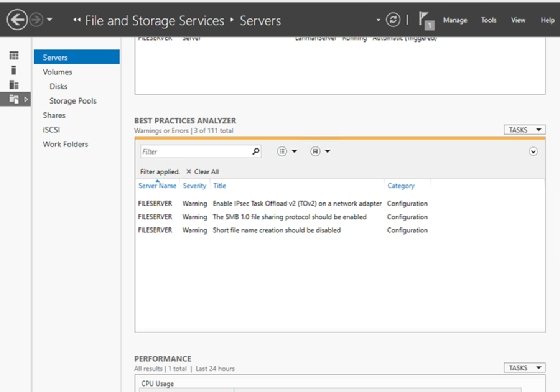Refresh Server Manager with the refresh icon

click(x=393, y=20)
